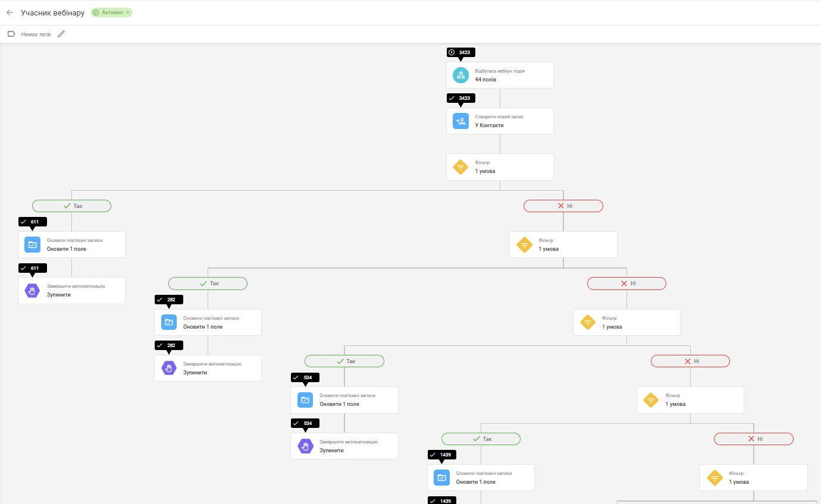The image size is (821, 504).
Task: Open the Активно status dropdown
Action: point(112,12)
